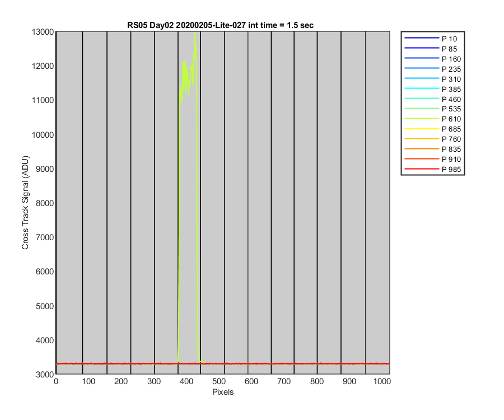This screenshot has width=504, height=420.
Task: Click the yellow-green P 610 legend line
Action: pos(422,119)
